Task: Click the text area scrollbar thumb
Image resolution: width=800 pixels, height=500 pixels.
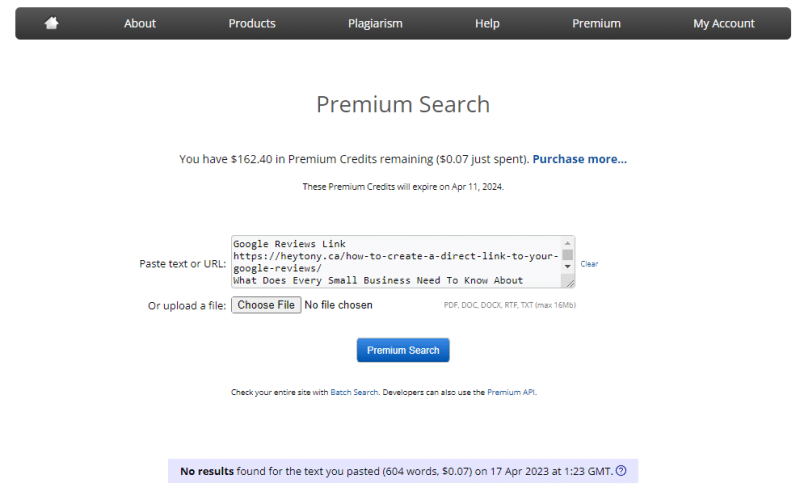Action: (568, 254)
